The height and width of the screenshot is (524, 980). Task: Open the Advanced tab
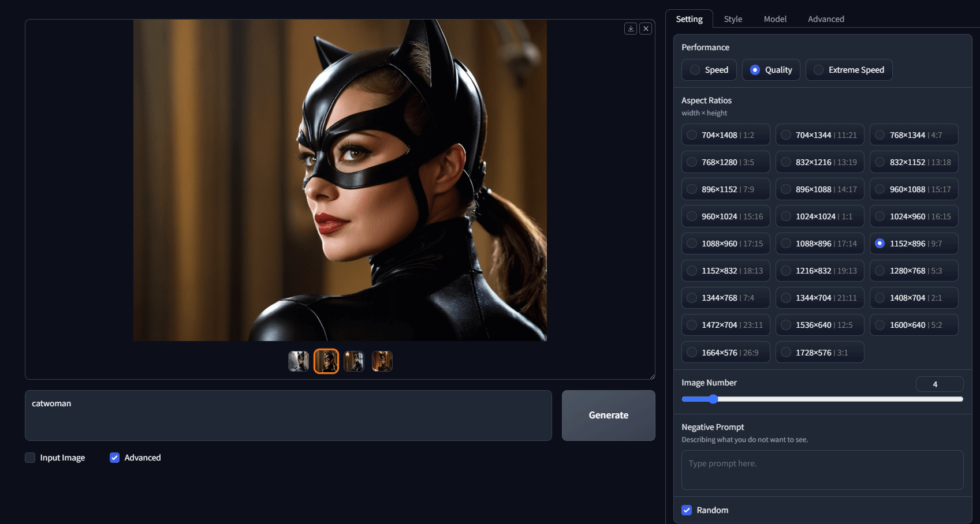pyautogui.click(x=826, y=19)
